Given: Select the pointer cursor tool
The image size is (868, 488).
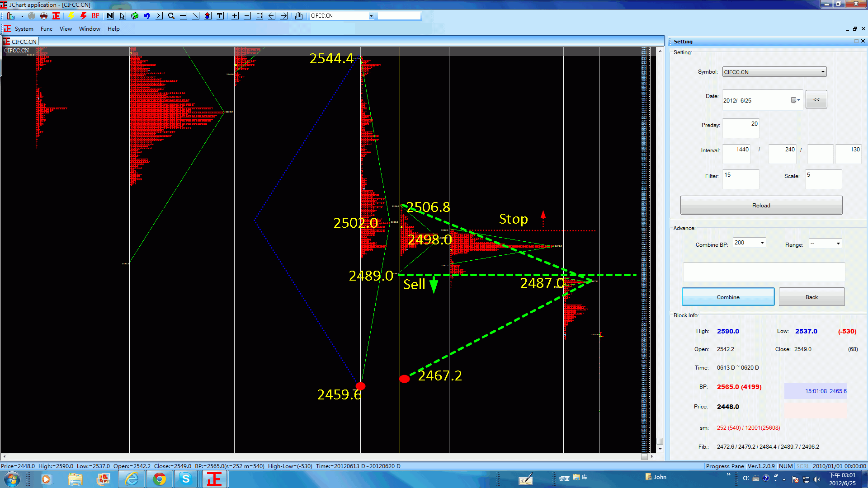Looking at the screenshot, I should tap(123, 16).
